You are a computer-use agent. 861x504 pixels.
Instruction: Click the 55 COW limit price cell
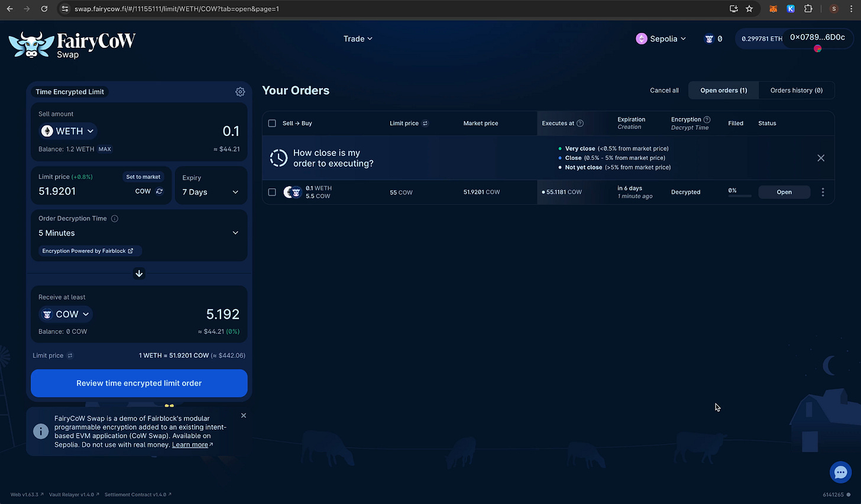pos(401,193)
